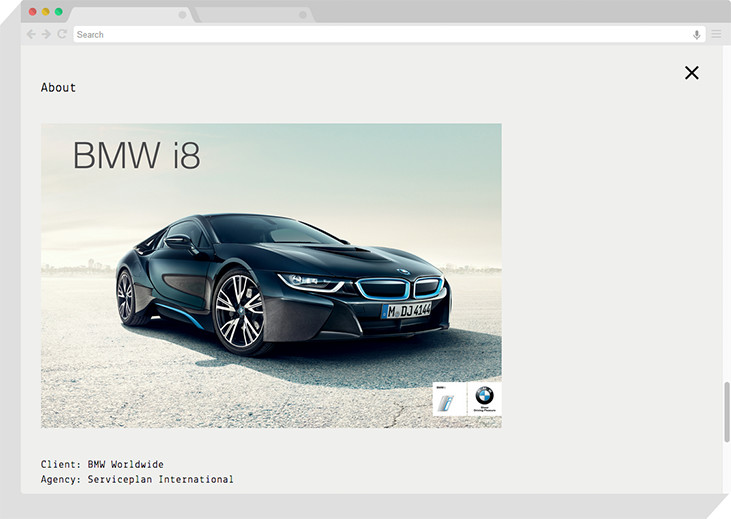The height and width of the screenshot is (519, 731).
Task: Click the red window close dot
Action: coord(33,12)
